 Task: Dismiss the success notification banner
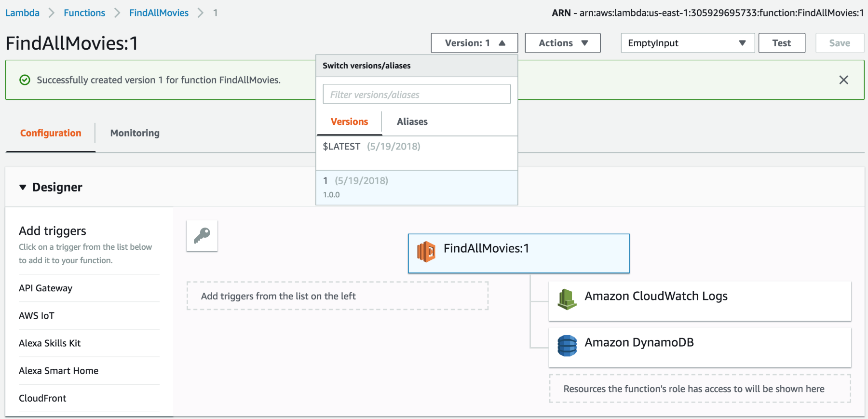[843, 80]
